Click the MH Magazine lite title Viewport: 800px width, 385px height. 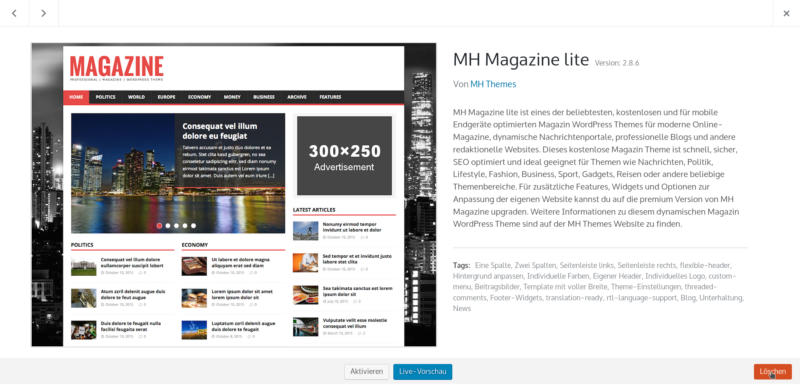point(521,60)
